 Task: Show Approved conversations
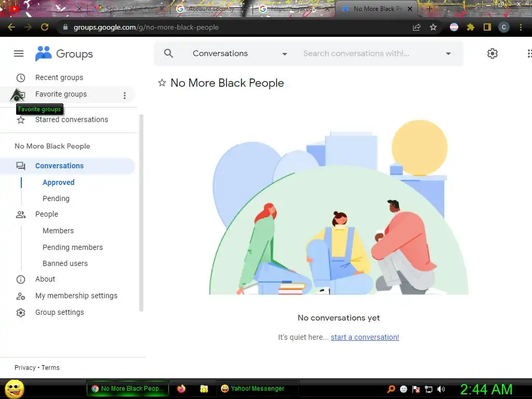(x=58, y=182)
